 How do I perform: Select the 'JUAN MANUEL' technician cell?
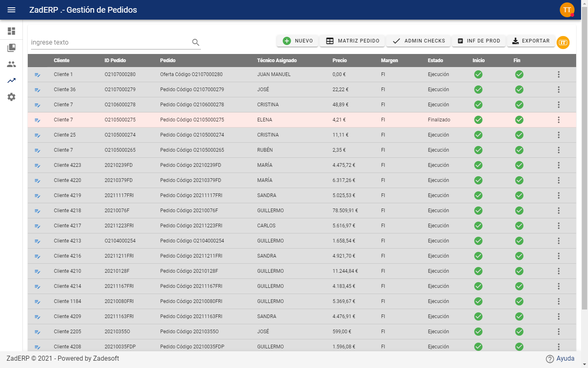tap(274, 74)
